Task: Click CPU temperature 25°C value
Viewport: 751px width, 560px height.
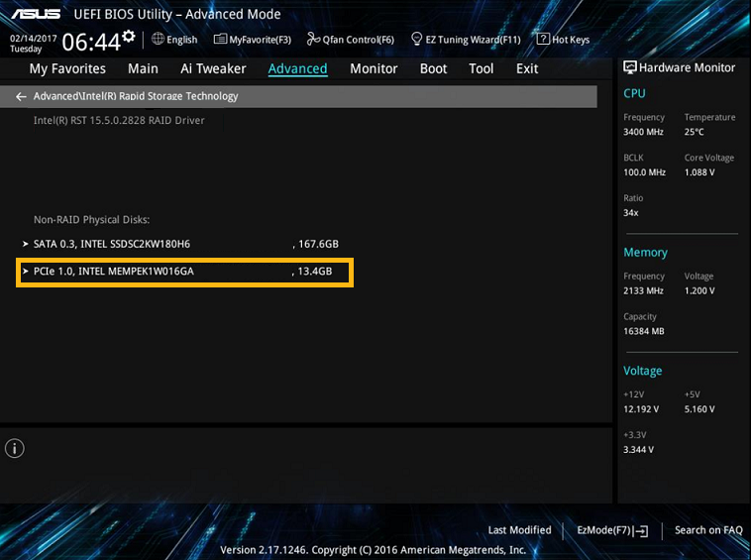Action: [x=694, y=132]
